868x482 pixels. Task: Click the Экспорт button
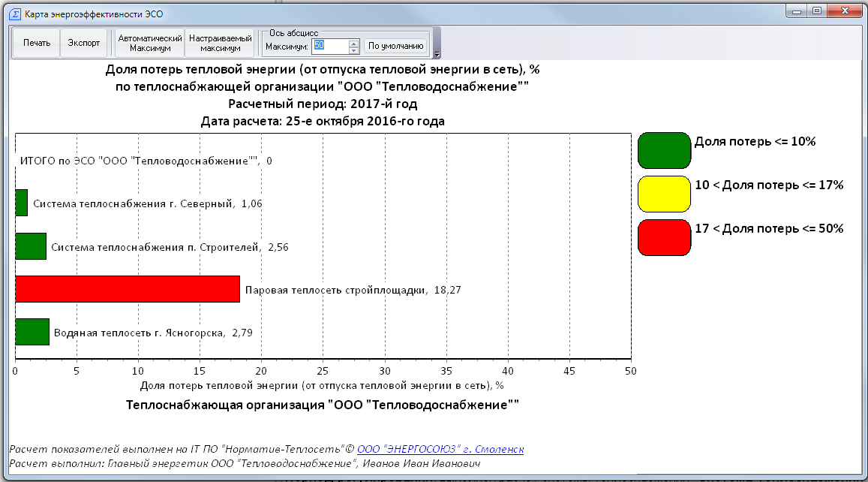pyautogui.click(x=84, y=43)
